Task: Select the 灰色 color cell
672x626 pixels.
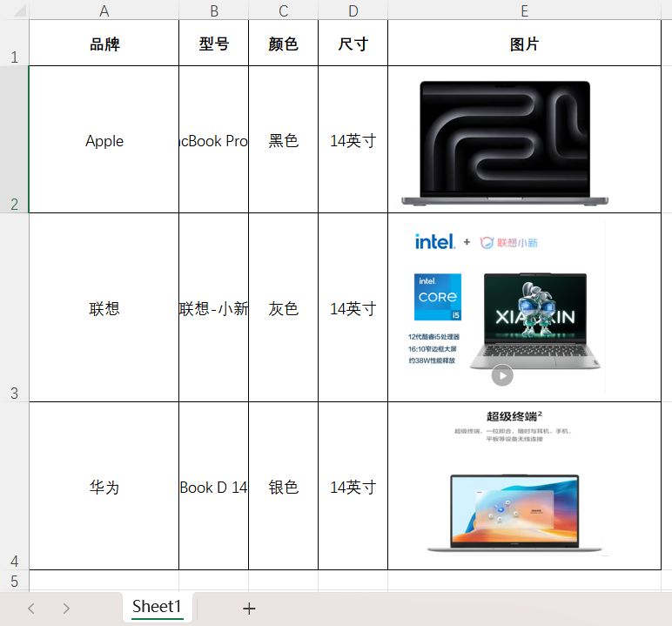Action: coord(283,307)
